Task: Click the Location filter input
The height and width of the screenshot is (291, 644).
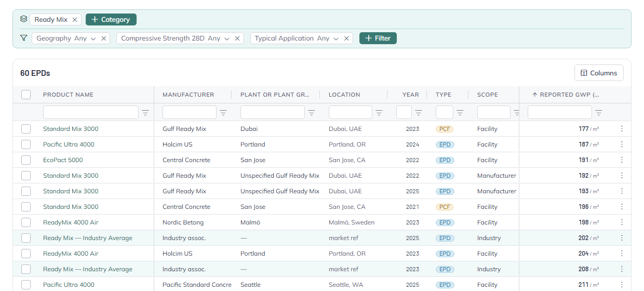Action: [x=351, y=112]
